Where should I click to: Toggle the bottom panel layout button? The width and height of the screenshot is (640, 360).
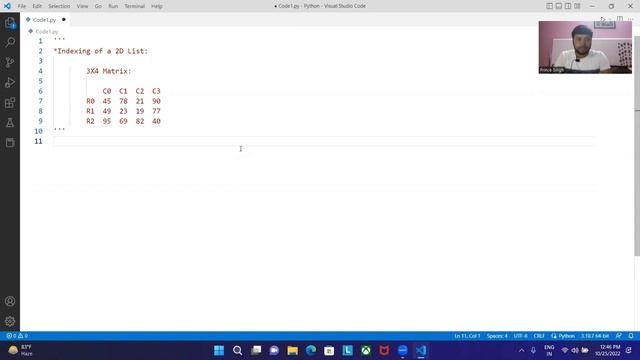(559, 6)
